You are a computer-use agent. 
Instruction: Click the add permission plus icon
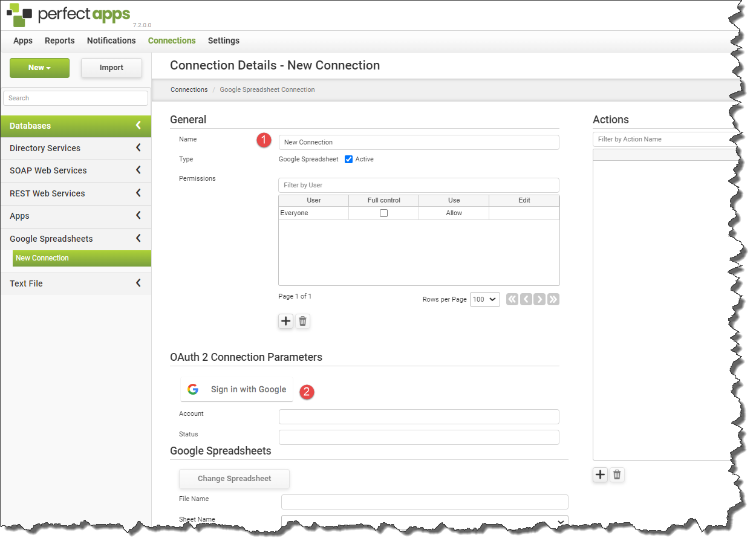pos(285,321)
